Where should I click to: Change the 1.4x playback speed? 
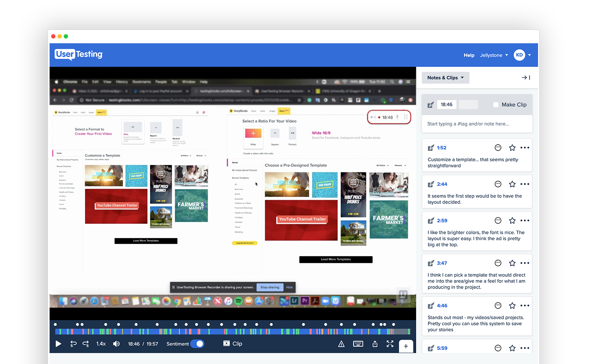click(101, 344)
